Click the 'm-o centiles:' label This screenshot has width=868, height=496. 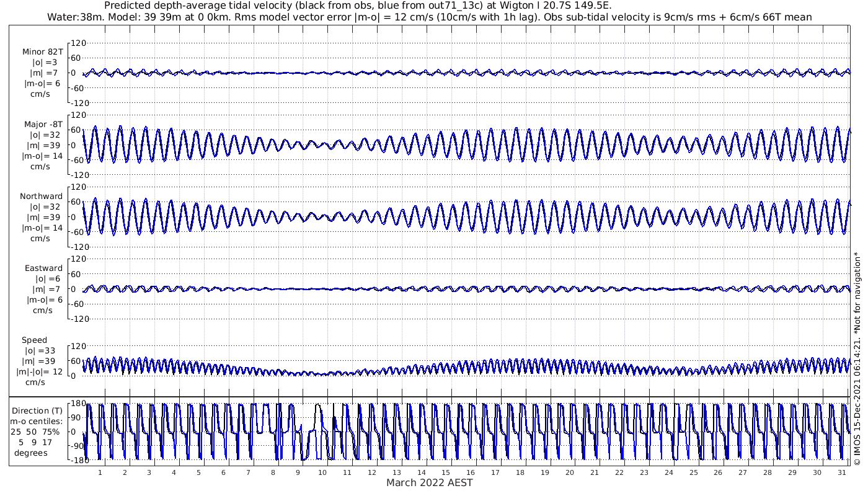(x=35, y=421)
